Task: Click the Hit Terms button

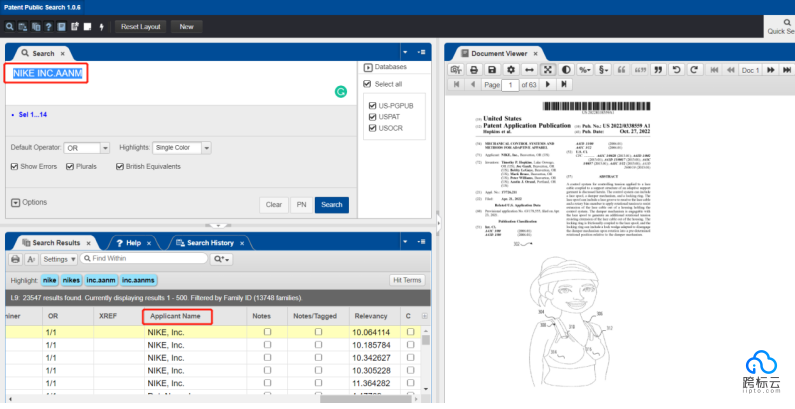Action: pyautogui.click(x=407, y=280)
